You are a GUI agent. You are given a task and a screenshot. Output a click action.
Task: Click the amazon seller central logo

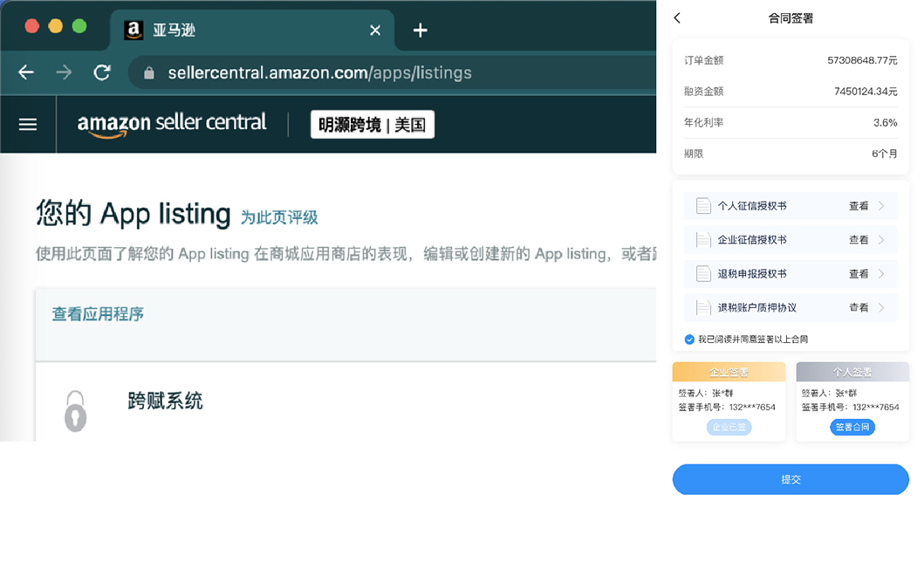[x=172, y=124]
